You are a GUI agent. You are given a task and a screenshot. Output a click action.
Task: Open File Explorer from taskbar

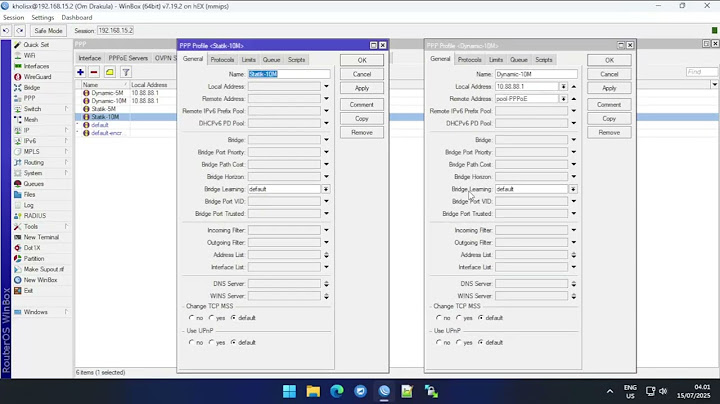click(x=313, y=391)
